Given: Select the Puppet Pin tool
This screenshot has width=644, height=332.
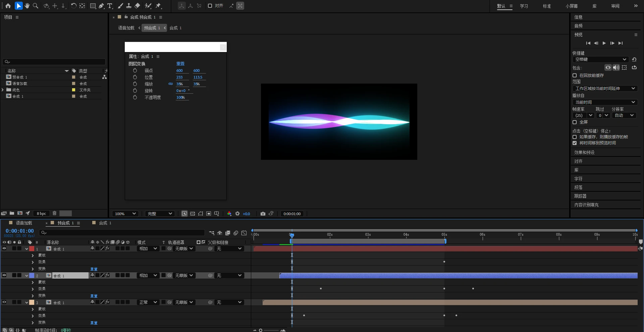Looking at the screenshot, I should pos(159,6).
